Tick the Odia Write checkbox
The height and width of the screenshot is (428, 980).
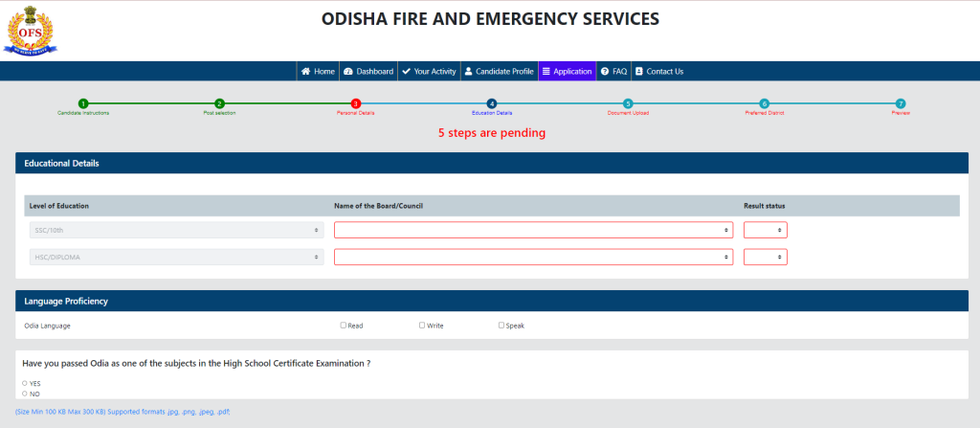422,326
